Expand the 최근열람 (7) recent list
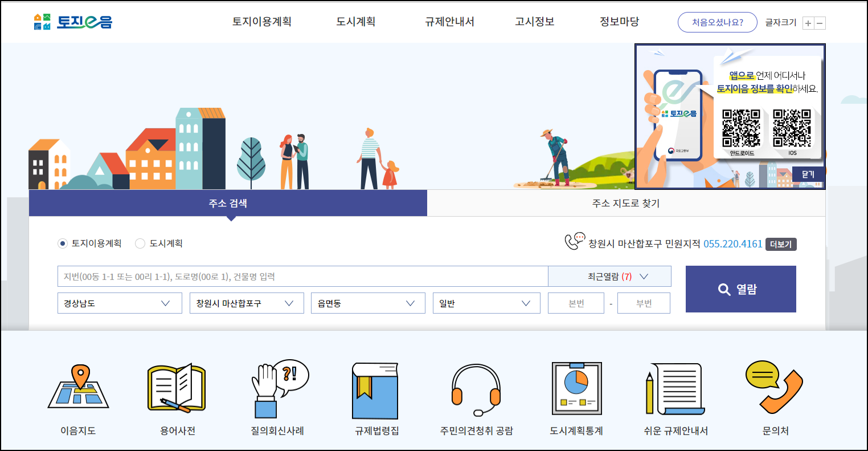 pos(609,277)
